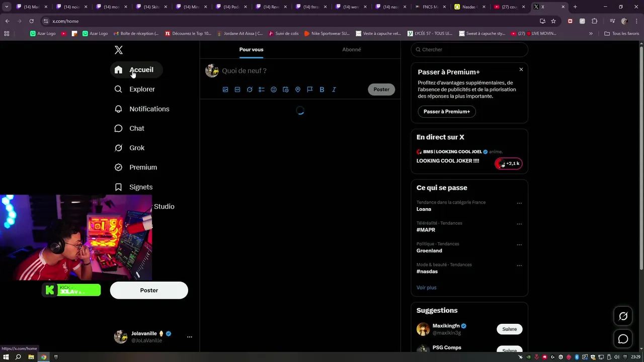Click the X logo above the navigation
Viewport: 644px width, 362px height.
(x=118, y=50)
